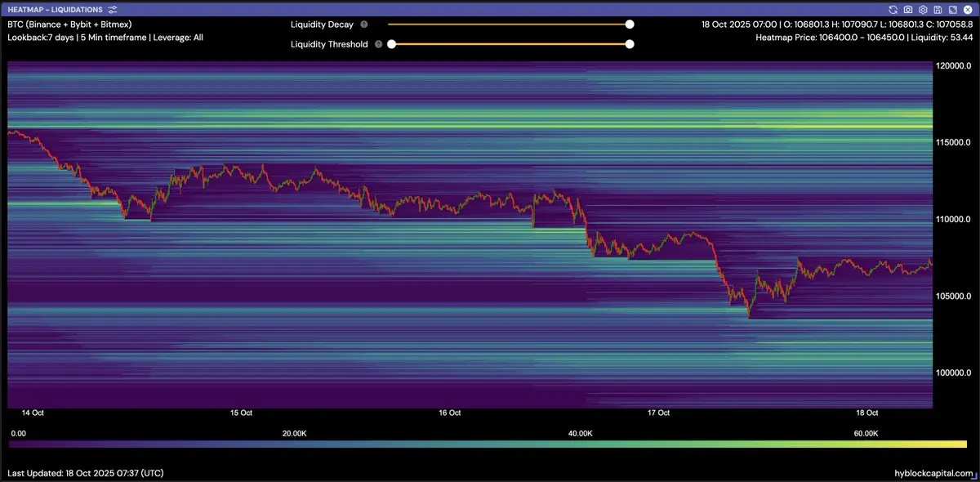Save the heatmap using the floppy icon
980x482 pixels.
coord(938,9)
